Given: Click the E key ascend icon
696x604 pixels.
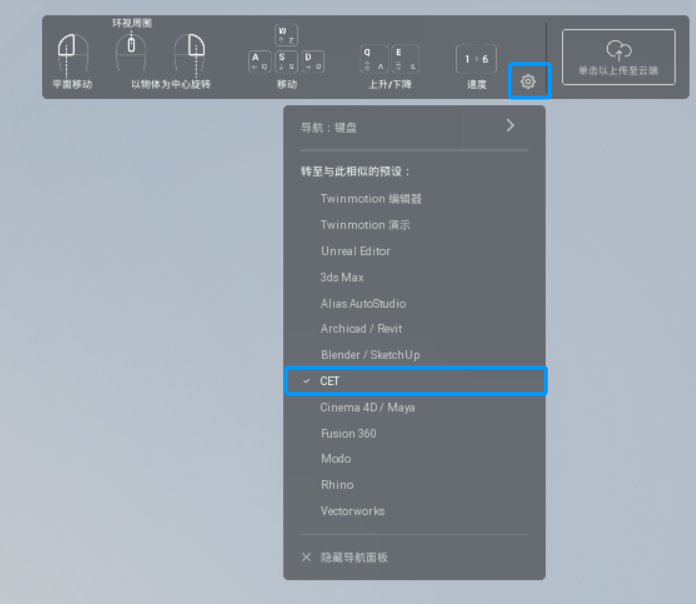Looking at the screenshot, I should (x=406, y=59).
